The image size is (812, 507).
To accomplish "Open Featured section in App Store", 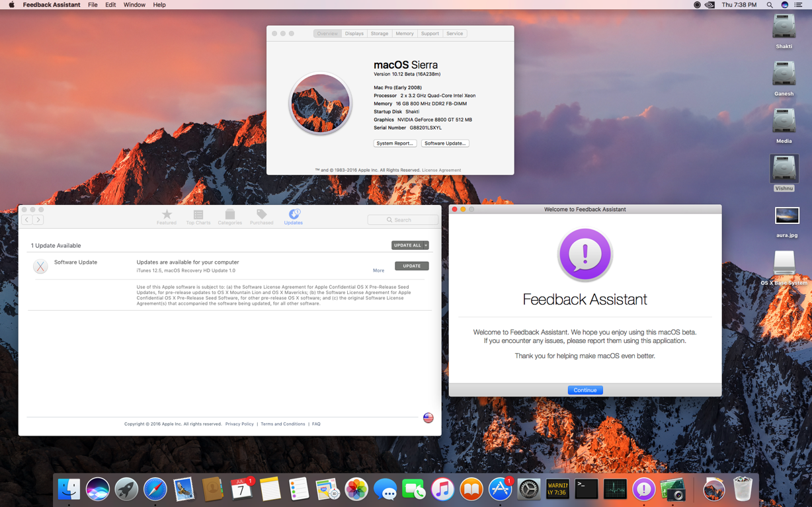I will 167,217.
